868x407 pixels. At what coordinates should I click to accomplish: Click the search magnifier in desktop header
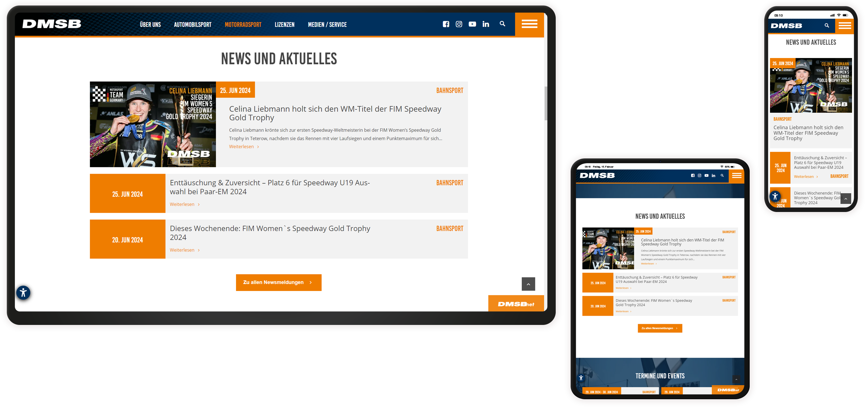[502, 24]
